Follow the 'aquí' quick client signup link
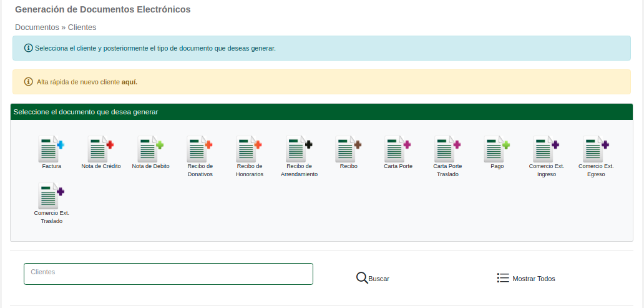 (x=129, y=82)
